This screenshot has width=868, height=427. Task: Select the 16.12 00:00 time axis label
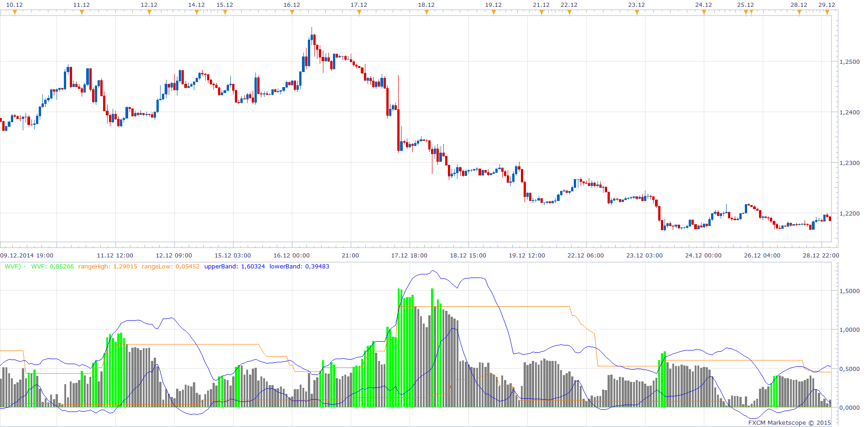291,256
